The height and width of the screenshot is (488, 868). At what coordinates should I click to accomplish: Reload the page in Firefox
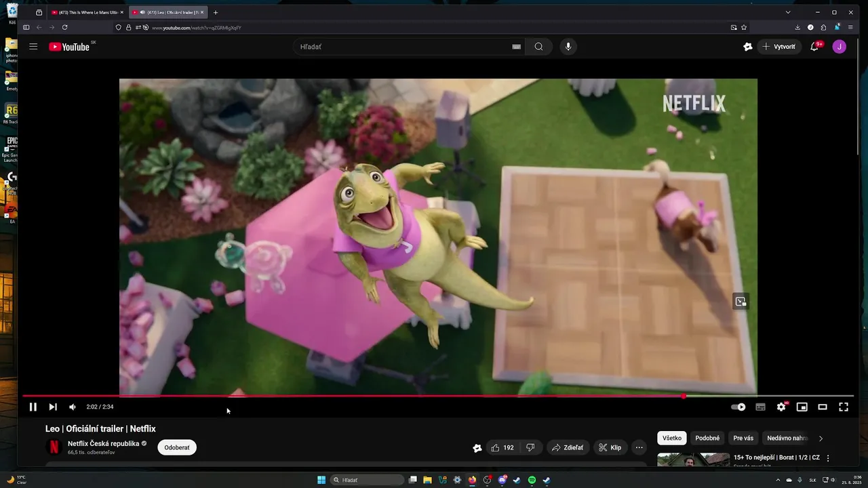point(64,27)
